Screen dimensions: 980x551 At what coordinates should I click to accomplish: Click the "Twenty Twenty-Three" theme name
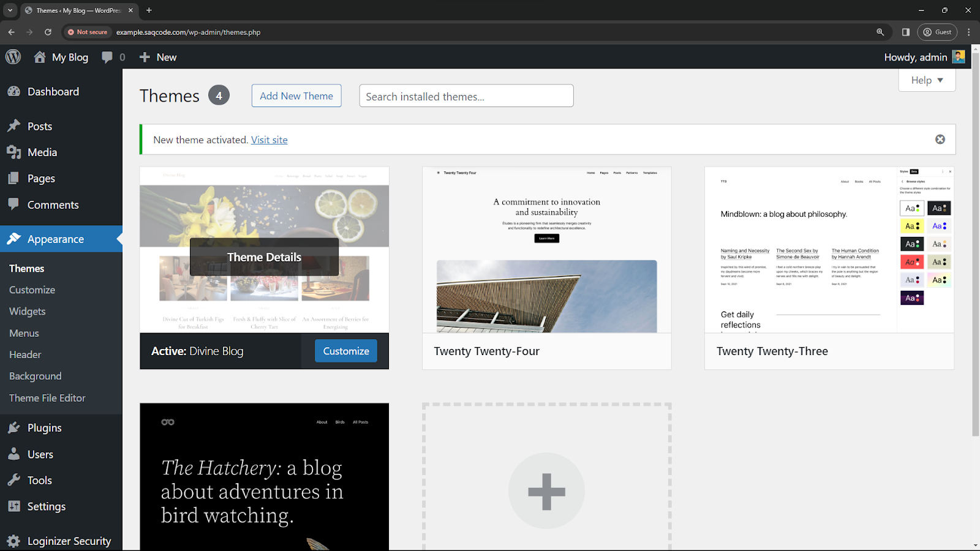[x=772, y=351]
